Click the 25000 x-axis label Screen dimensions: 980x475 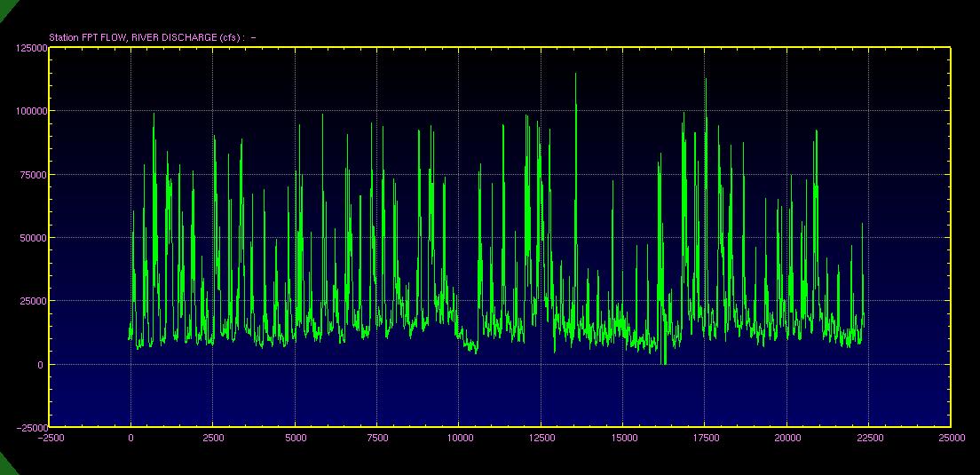(x=952, y=438)
